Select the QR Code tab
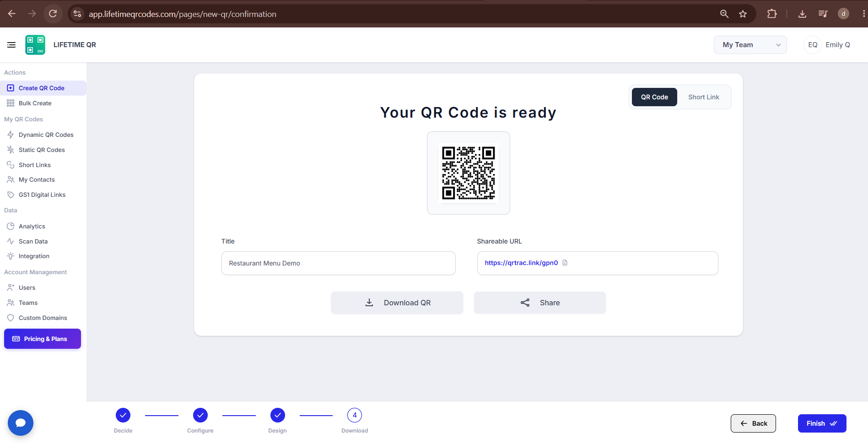The height and width of the screenshot is (444, 868). 654,97
